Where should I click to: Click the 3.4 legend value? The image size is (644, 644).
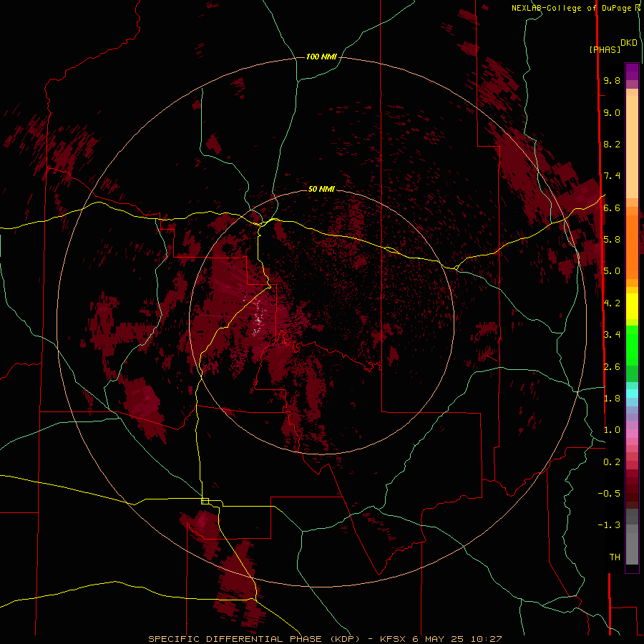pos(612,335)
